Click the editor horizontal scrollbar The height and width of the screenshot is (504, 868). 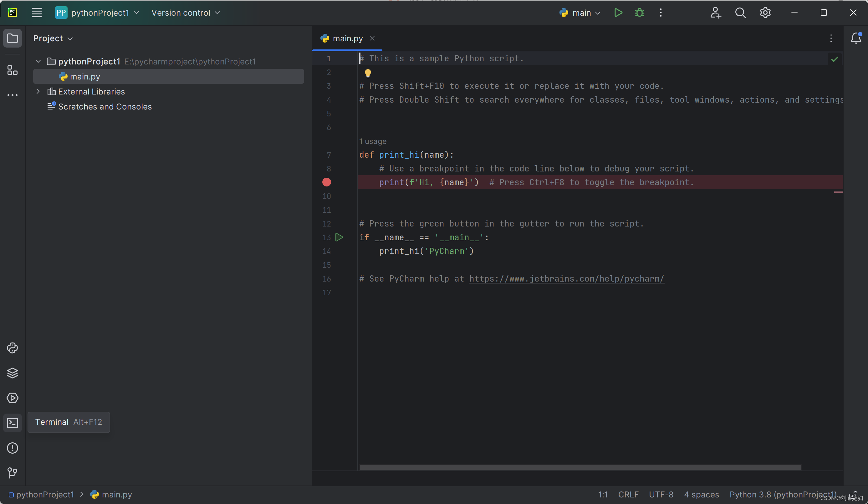pyautogui.click(x=580, y=467)
